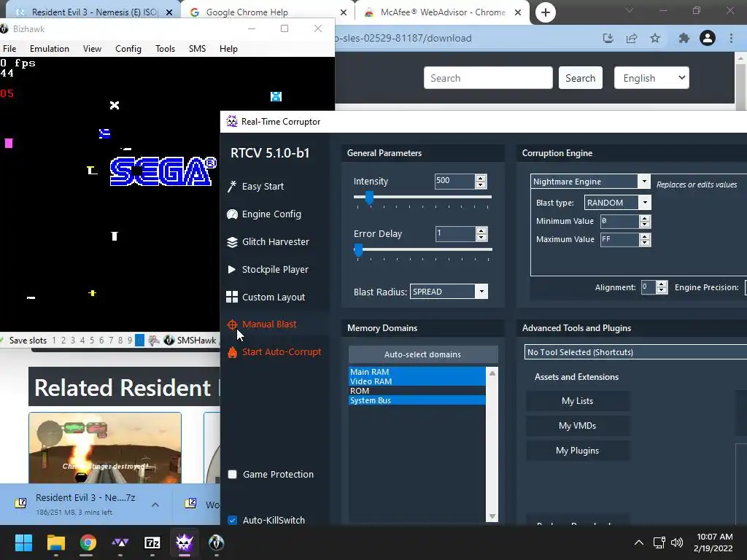
Task: Open My Lists button
Action: click(578, 401)
